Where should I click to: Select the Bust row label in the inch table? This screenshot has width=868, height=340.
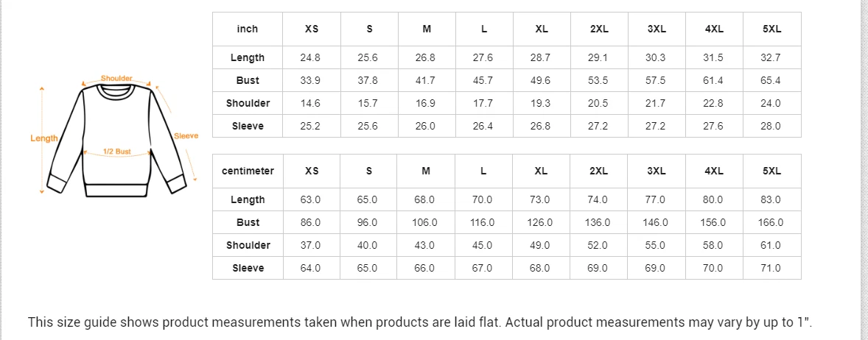[248, 80]
